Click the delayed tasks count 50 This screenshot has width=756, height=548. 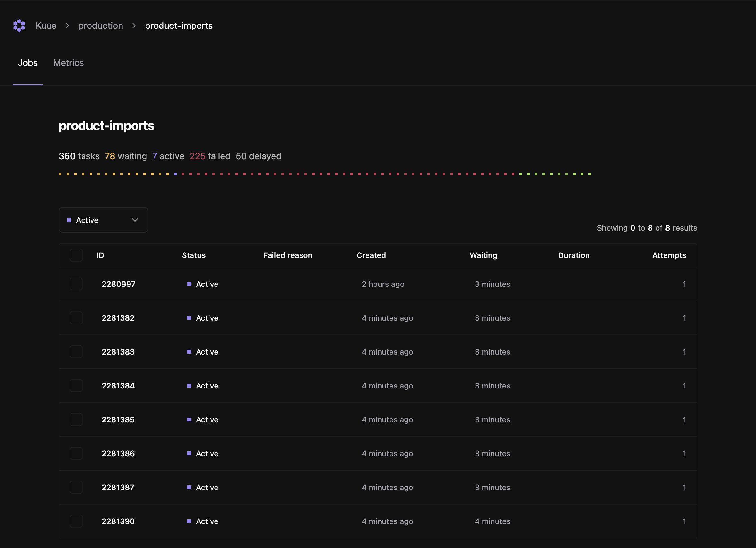pyautogui.click(x=241, y=155)
